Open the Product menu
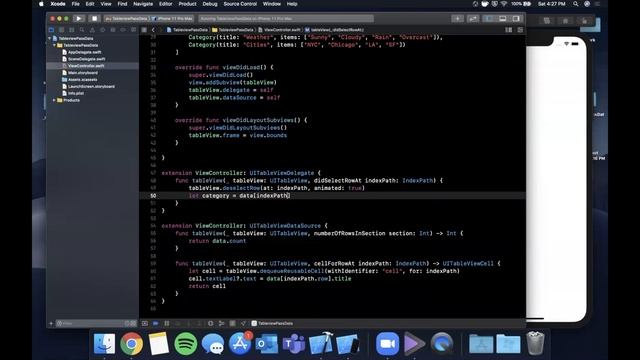The image size is (640, 360). [187, 4]
